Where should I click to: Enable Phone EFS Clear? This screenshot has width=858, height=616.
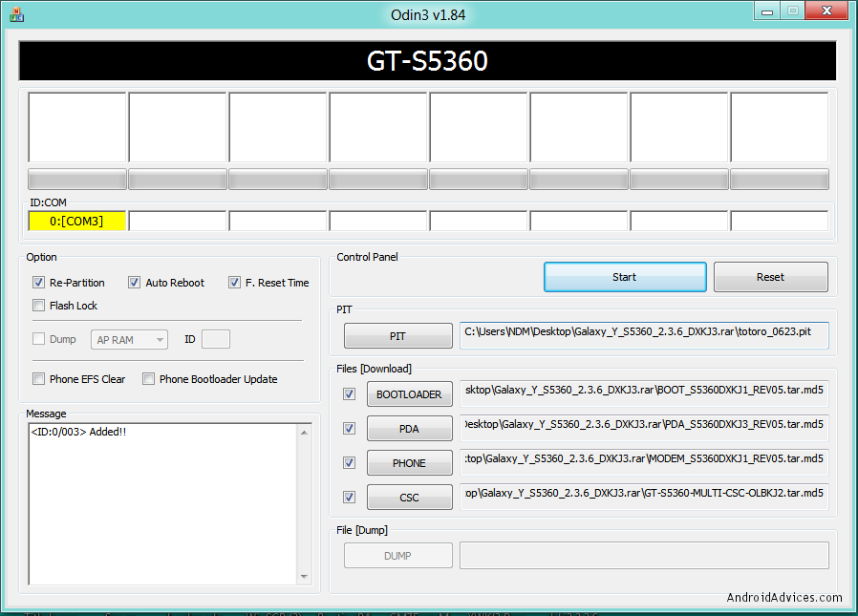pyautogui.click(x=38, y=378)
